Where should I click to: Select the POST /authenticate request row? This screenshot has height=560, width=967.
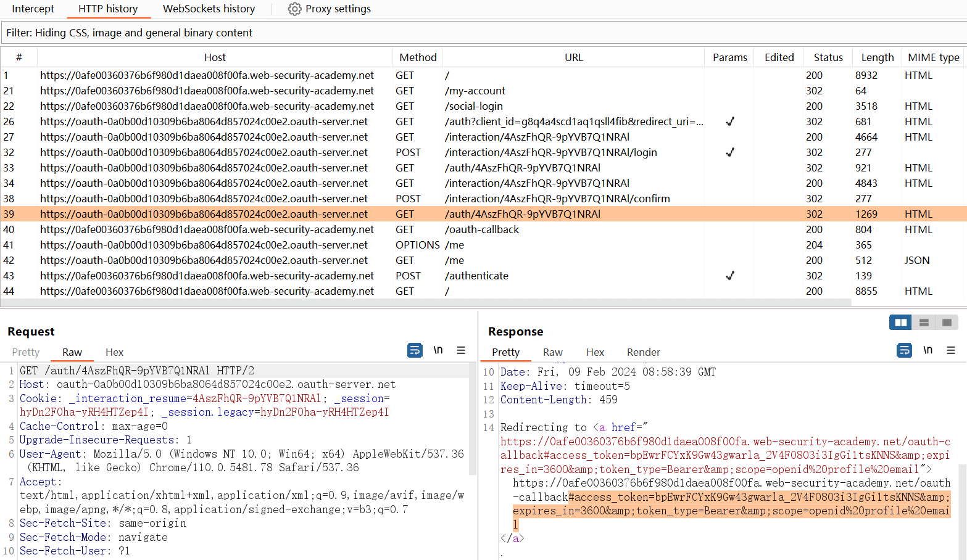476,276
